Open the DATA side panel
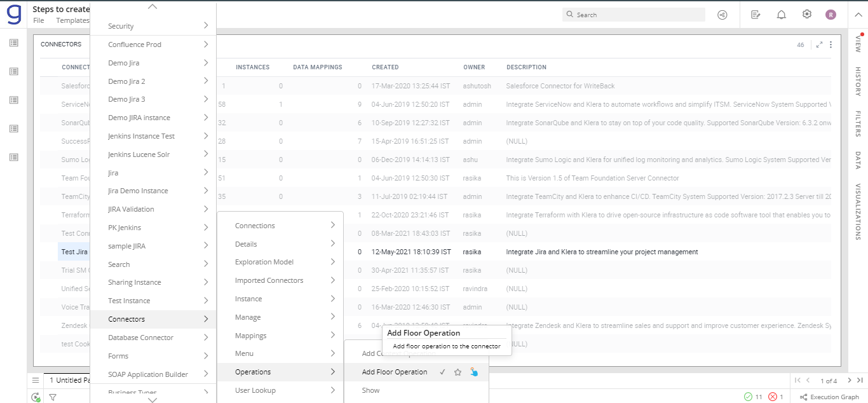Viewport: 868px width, 403px height. pyautogui.click(x=858, y=160)
